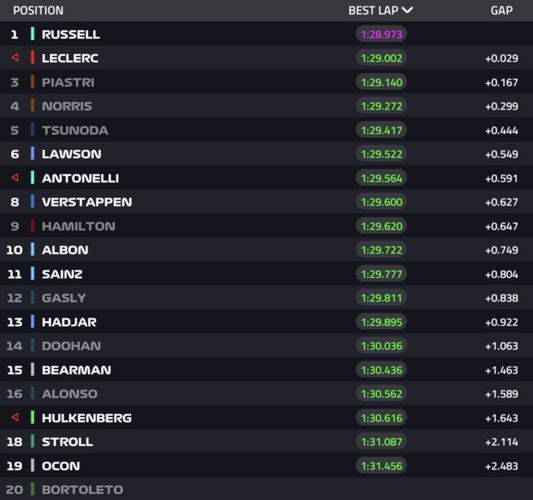Click the red arrow icon beside Hulkenberg
Image resolution: width=533 pixels, height=500 pixels.
[14, 417]
